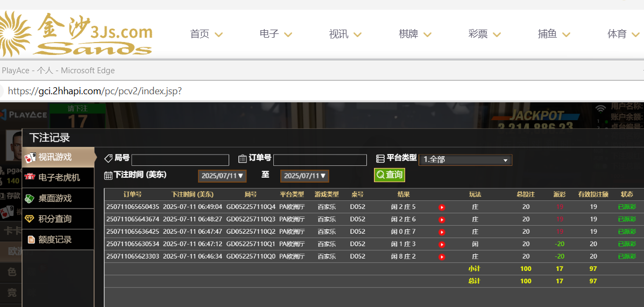Click bet time 2025-07-11 06:48:27
This screenshot has height=307, width=644.
[x=193, y=219]
